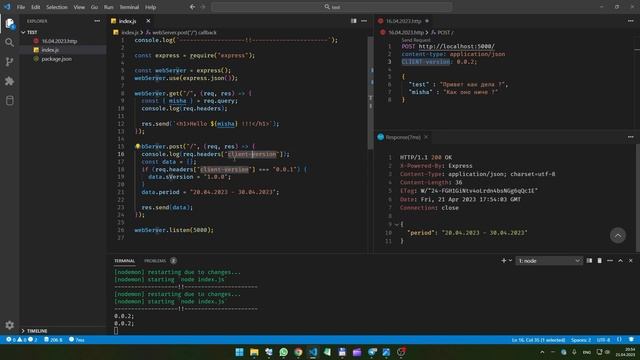Open more actions for index.js editor group
This screenshot has height=360, width=640.
click(364, 21)
